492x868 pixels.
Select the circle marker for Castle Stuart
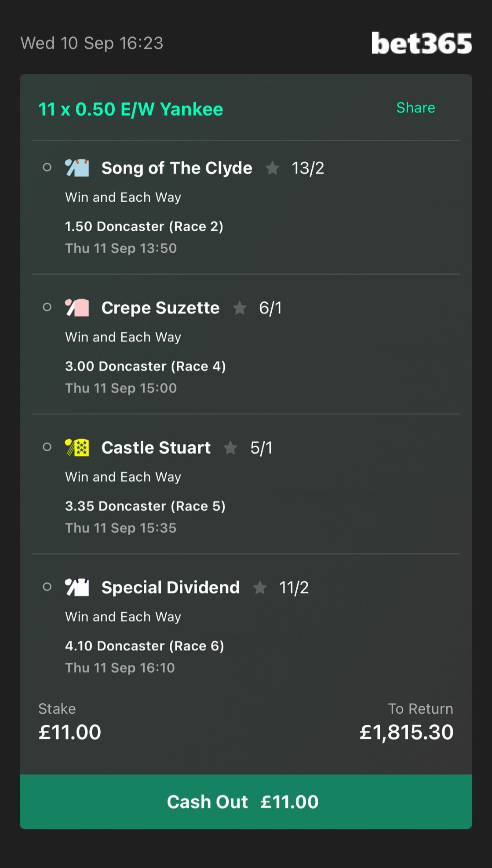(47, 447)
